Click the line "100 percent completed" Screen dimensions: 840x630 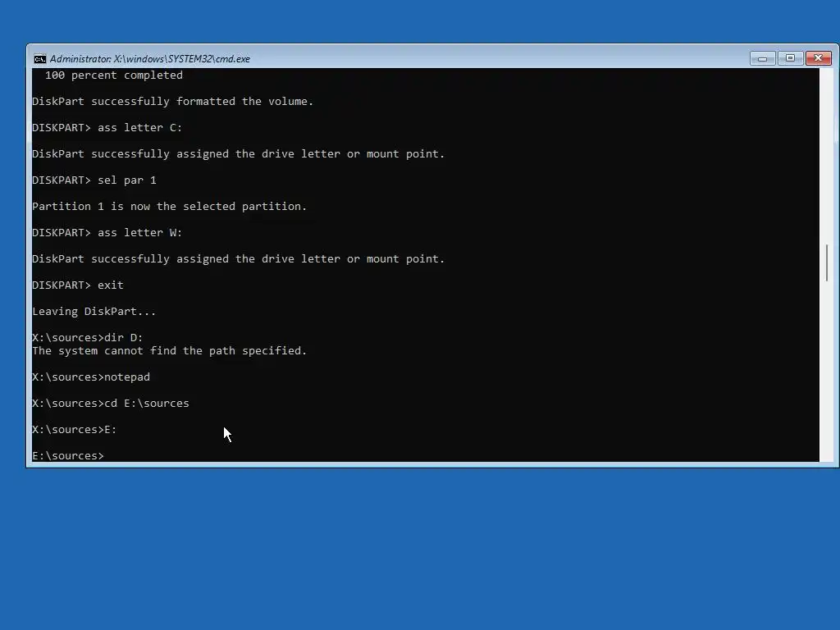(113, 75)
